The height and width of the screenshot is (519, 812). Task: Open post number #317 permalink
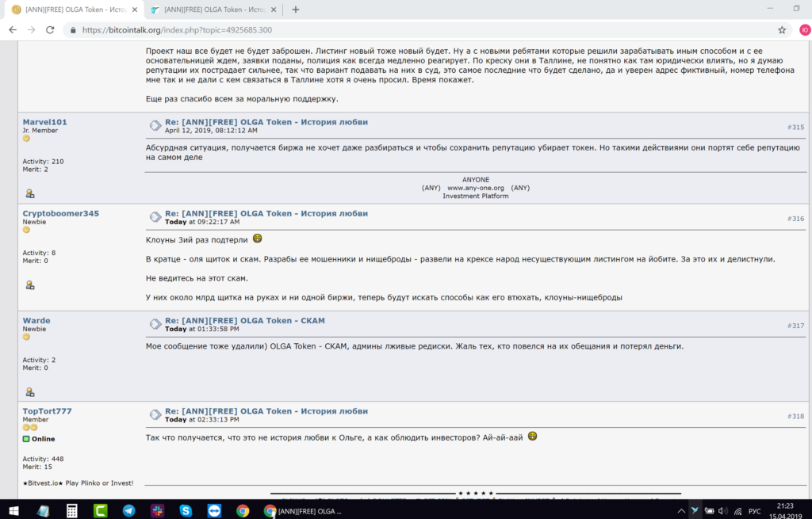coord(795,326)
